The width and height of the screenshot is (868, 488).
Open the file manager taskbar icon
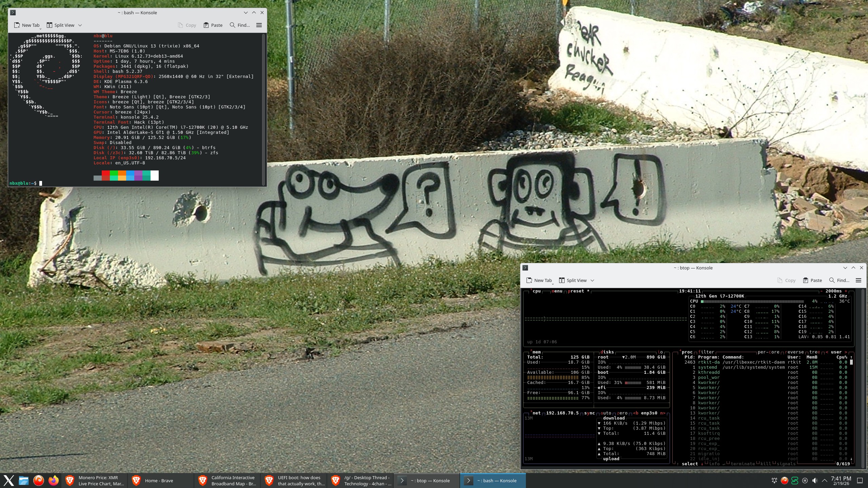[x=24, y=481]
